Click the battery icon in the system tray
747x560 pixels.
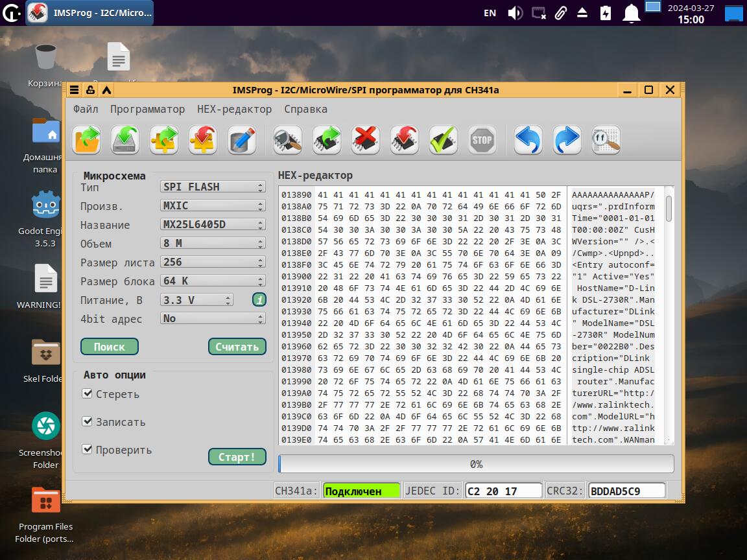[606, 13]
